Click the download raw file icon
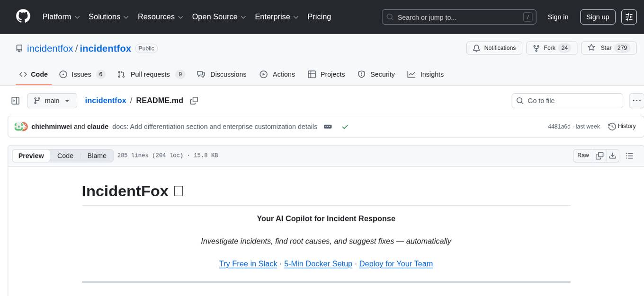This screenshot has height=296, width=644. (x=613, y=155)
